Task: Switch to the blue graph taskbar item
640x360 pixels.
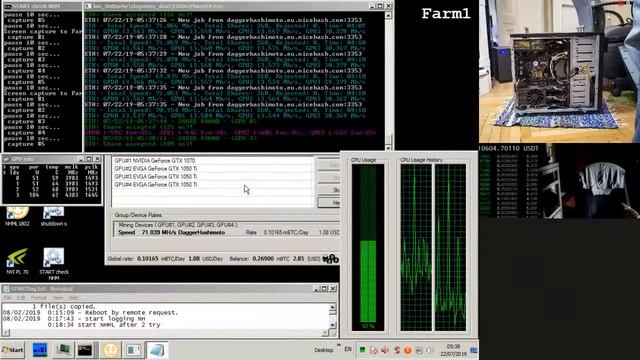Action: pyautogui.click(x=40, y=350)
